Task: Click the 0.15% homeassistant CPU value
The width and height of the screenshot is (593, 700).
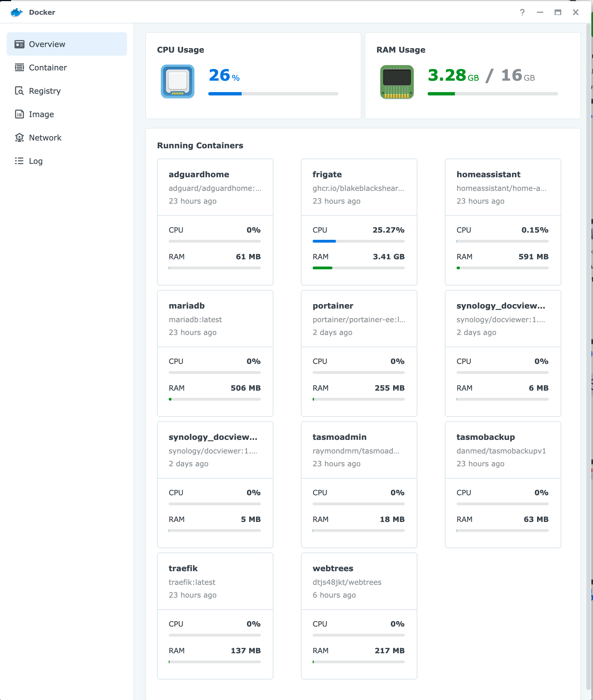Action: pos(535,230)
